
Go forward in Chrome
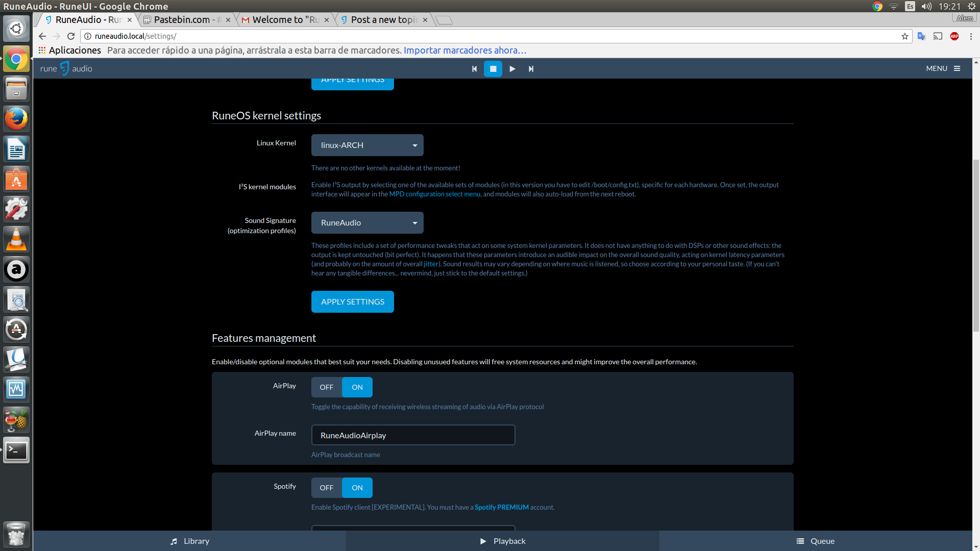pos(57,36)
